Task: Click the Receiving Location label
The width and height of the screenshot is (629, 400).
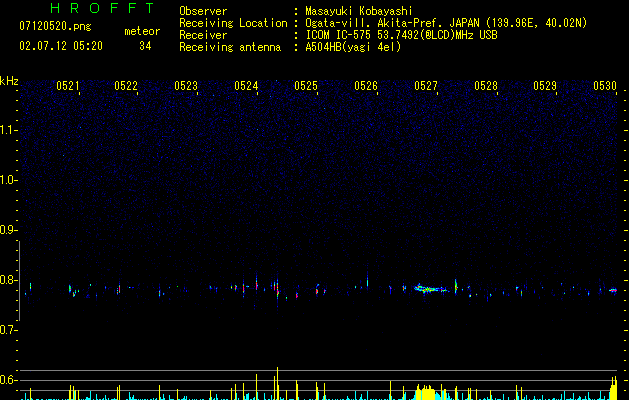Action: pos(233,23)
